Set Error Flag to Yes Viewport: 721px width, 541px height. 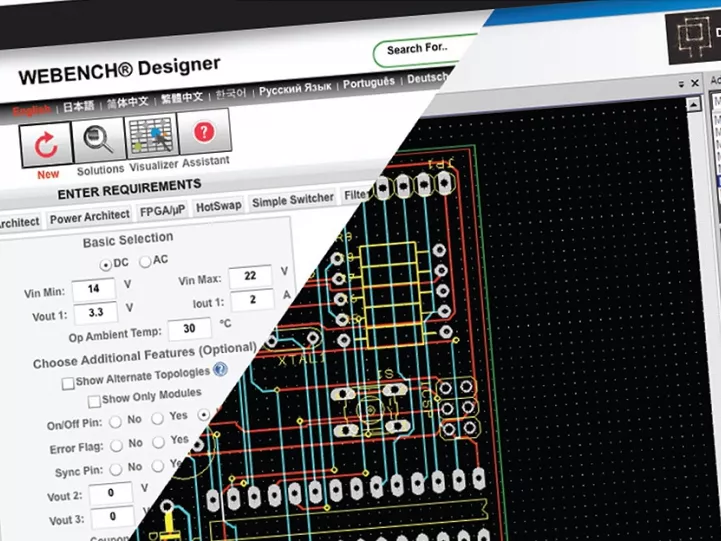click(159, 442)
